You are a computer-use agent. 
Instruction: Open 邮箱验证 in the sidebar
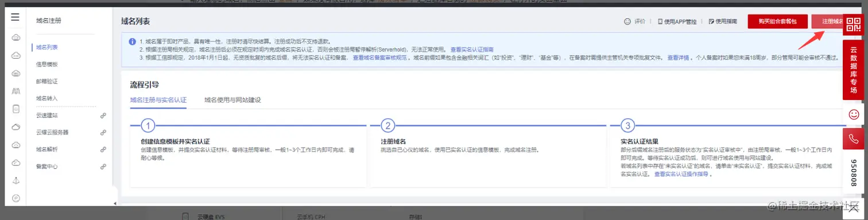[46, 81]
